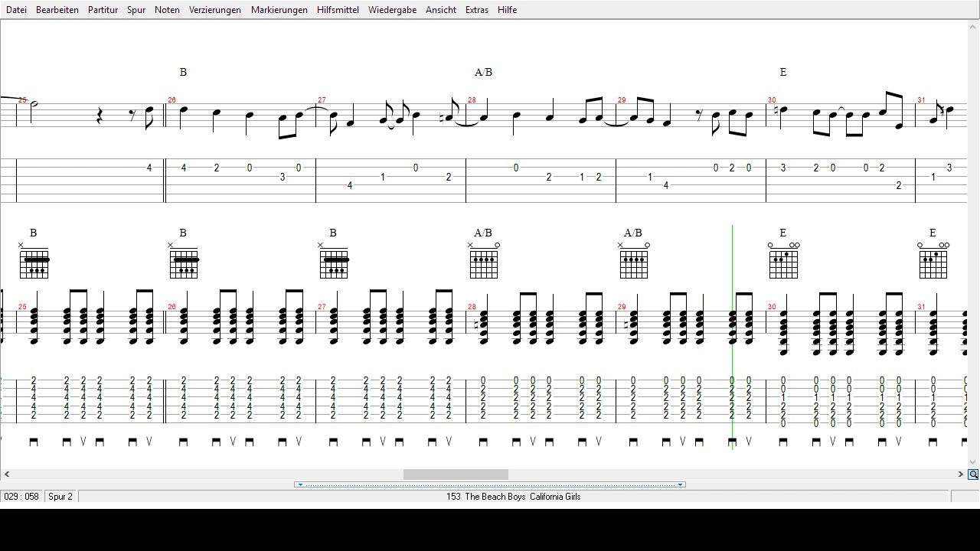Click the quarter rest in upper track bar 25
Image resolution: width=980 pixels, height=551 pixels.
coord(100,116)
